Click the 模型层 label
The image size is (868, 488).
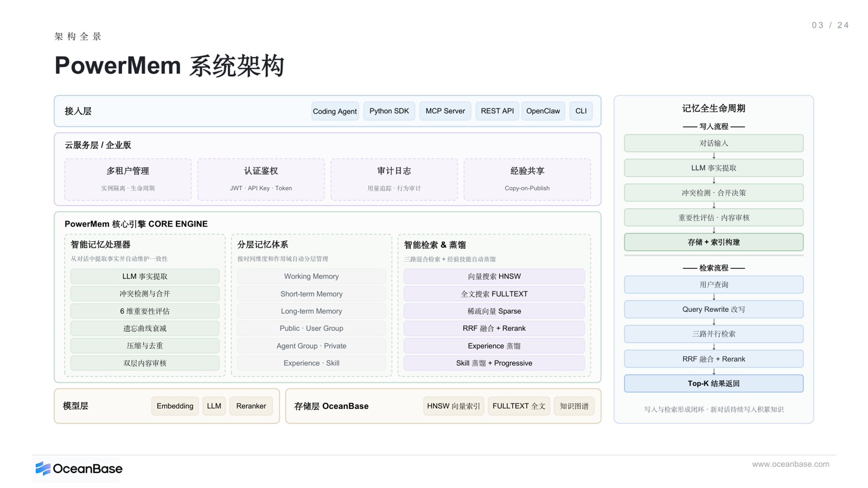click(76, 406)
